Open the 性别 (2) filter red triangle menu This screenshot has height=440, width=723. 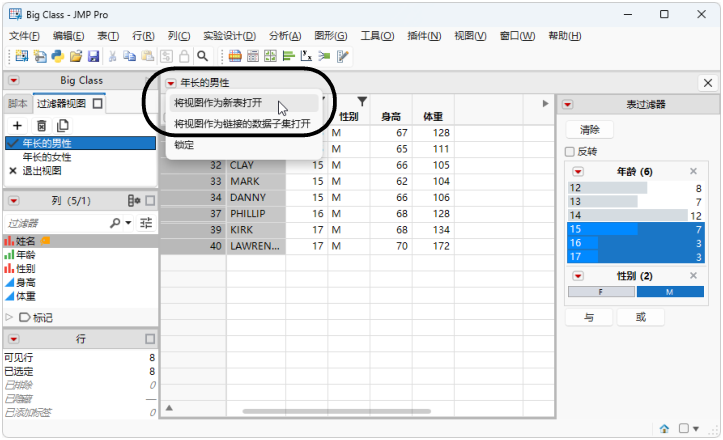coord(578,276)
